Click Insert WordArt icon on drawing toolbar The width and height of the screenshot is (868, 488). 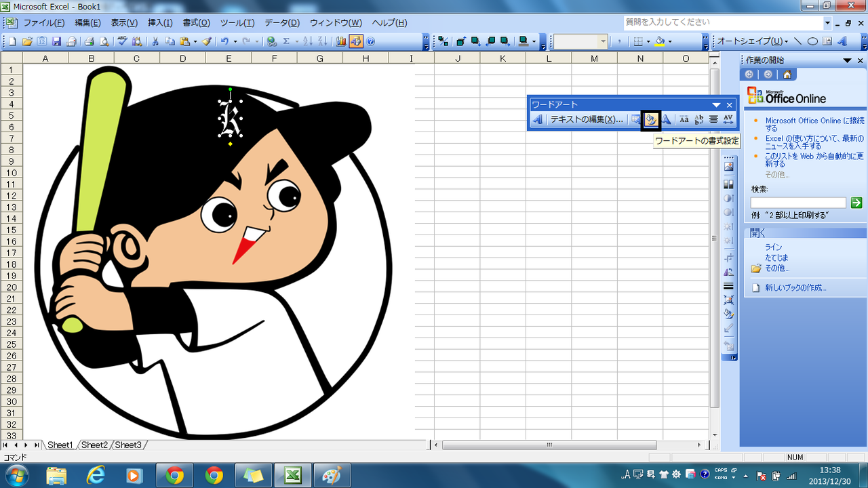click(x=842, y=41)
